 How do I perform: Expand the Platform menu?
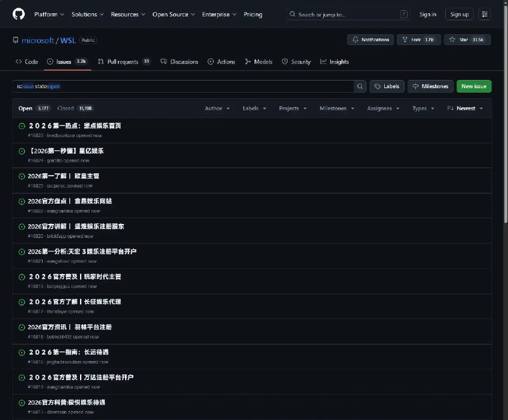pyautogui.click(x=50, y=14)
